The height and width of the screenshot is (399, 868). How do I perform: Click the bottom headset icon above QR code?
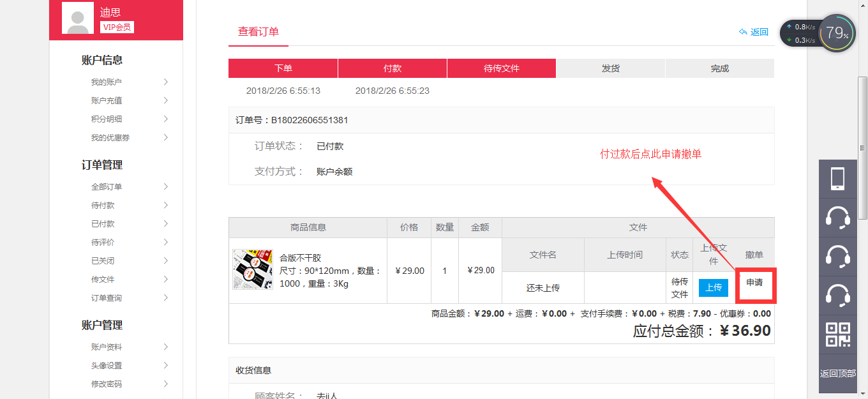click(838, 294)
